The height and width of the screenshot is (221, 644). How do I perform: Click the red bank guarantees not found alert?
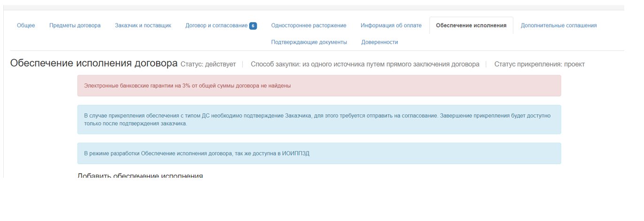(x=319, y=86)
